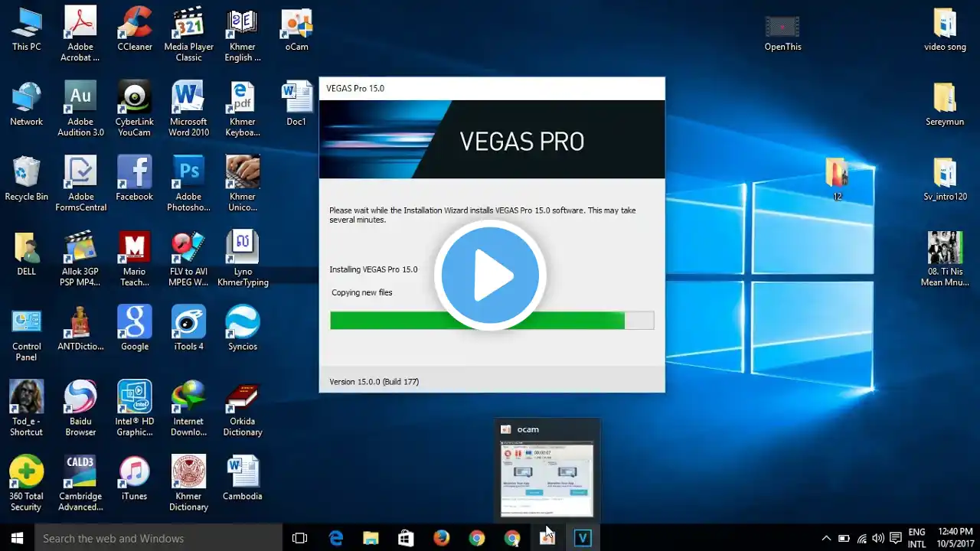Viewport: 980px width, 551px height.
Task: Click the iTunes desktop shortcut
Action: pyautogui.click(x=134, y=479)
